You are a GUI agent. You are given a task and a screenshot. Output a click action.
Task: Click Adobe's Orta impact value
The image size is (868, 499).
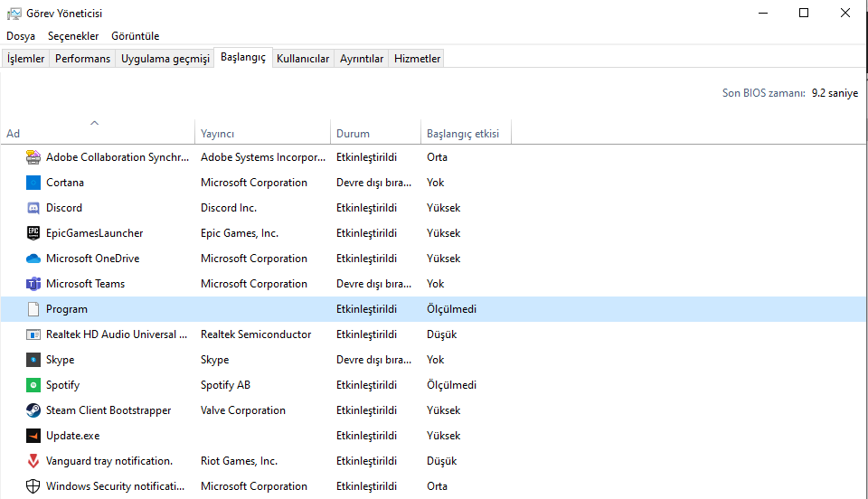(437, 157)
